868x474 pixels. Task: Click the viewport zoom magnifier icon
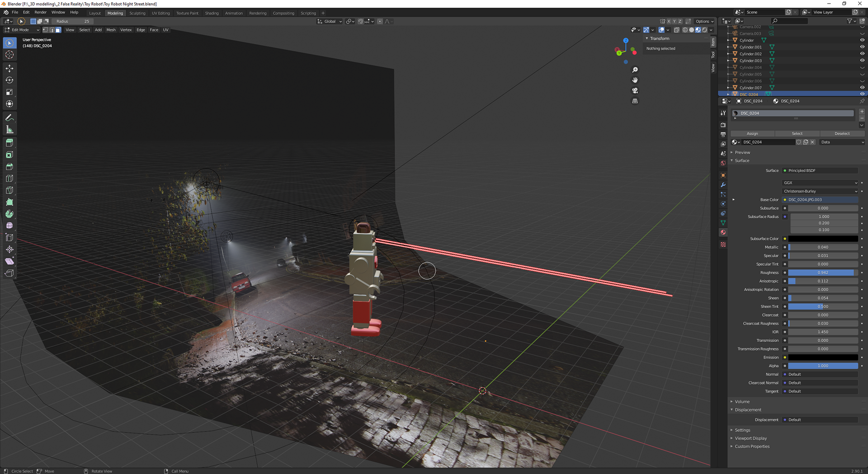pos(635,70)
